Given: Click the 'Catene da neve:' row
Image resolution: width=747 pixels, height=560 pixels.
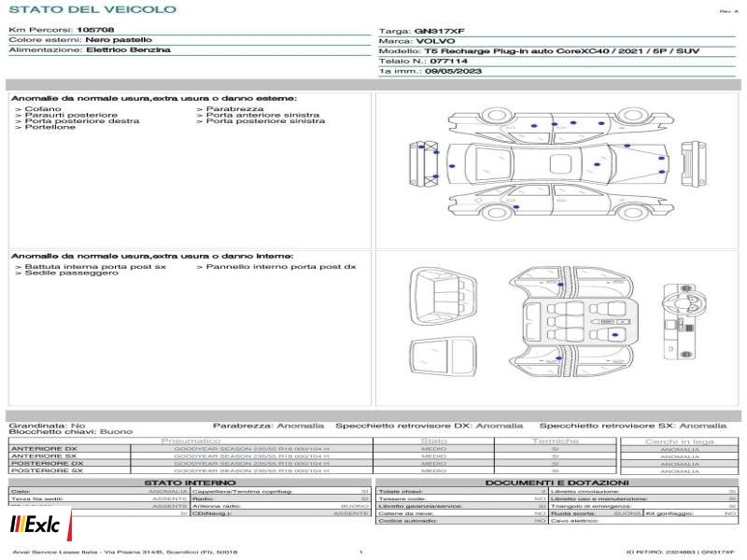Looking at the screenshot, I should tap(461, 513).
